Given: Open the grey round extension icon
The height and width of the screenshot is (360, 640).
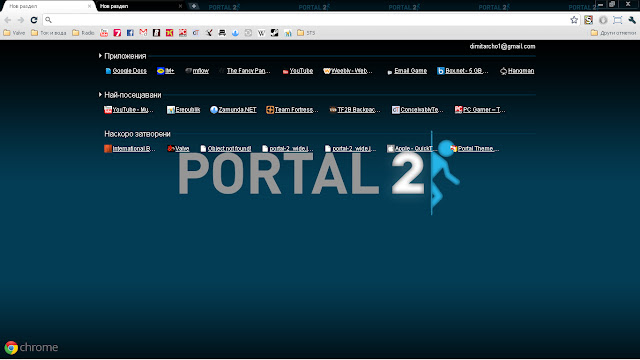Looking at the screenshot, I should [603, 20].
